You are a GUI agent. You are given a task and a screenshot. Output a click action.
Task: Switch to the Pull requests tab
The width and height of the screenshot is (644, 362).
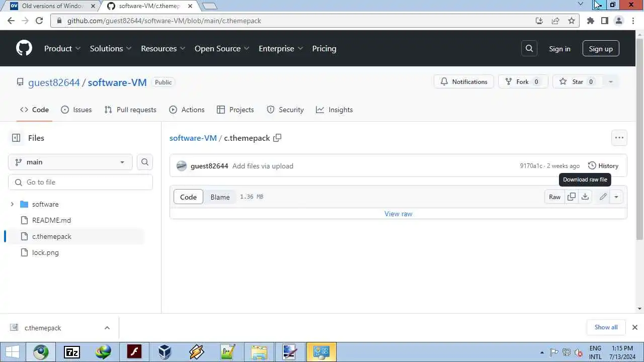pyautogui.click(x=130, y=110)
